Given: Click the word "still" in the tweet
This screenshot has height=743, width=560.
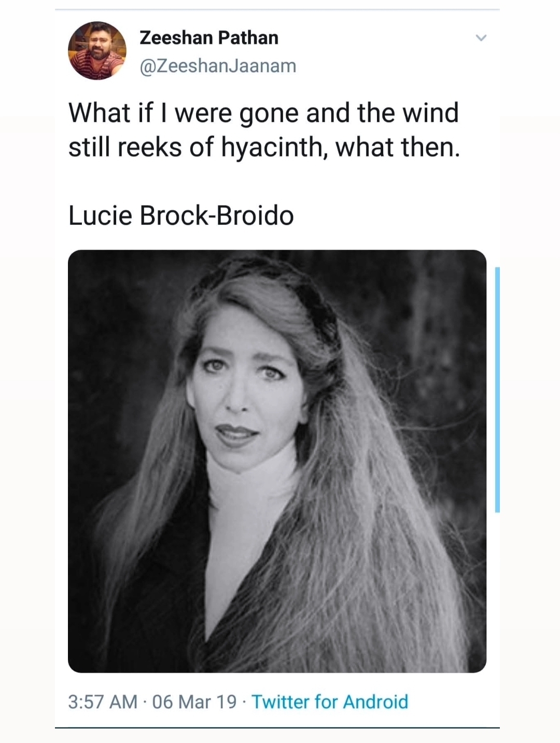Looking at the screenshot, I should click(x=89, y=147).
